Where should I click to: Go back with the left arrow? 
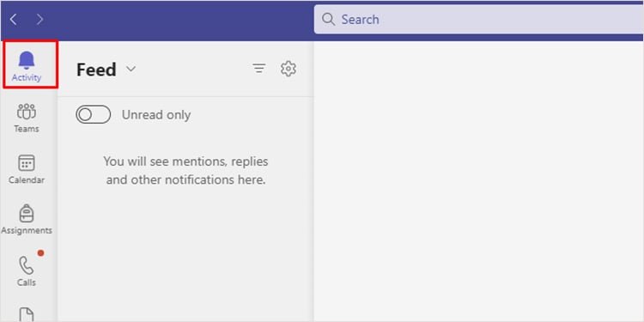14,19
